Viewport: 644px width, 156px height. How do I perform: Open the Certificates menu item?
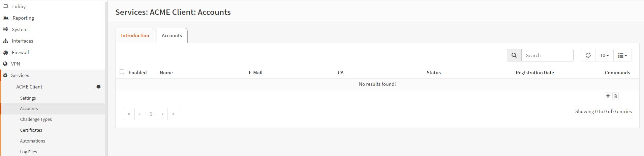point(31,130)
